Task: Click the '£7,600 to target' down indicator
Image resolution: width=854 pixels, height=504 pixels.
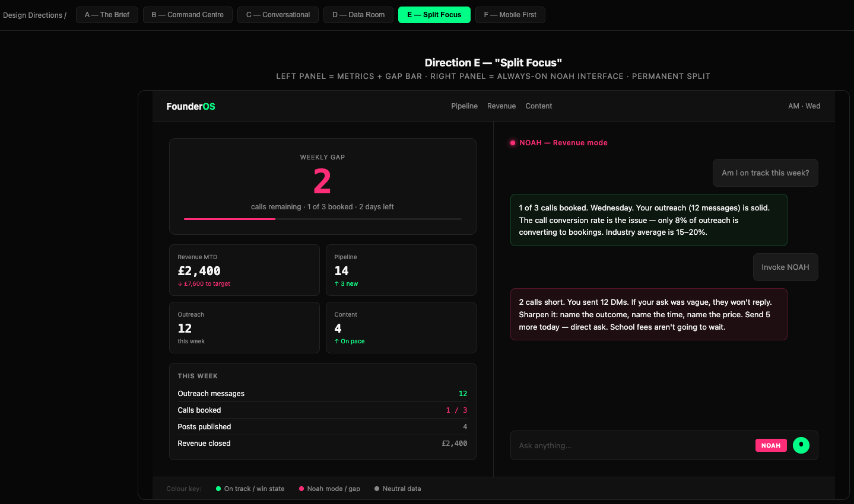Action: [x=204, y=284]
